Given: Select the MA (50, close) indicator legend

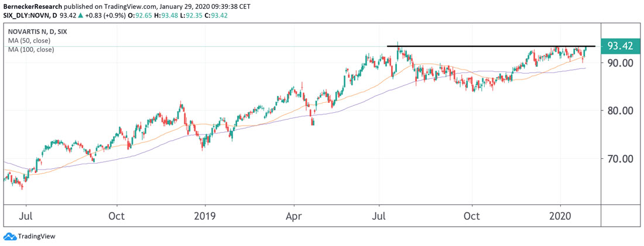Looking at the screenshot, I should (x=29, y=41).
